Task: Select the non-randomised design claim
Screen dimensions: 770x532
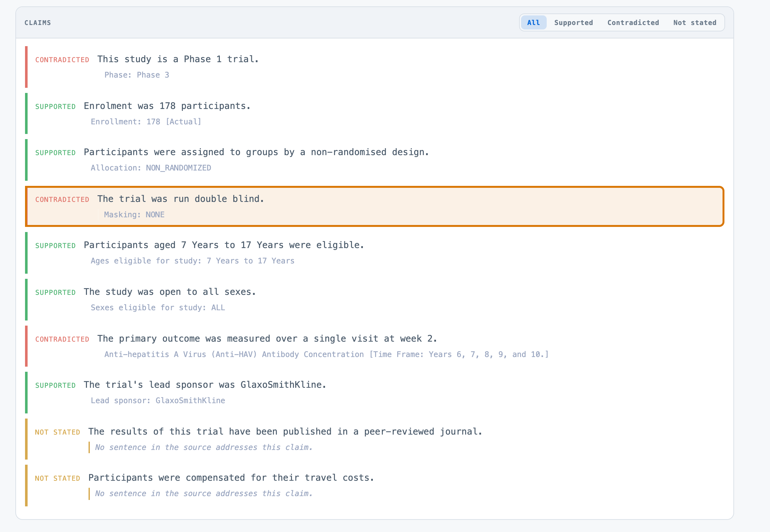Action: (374, 160)
